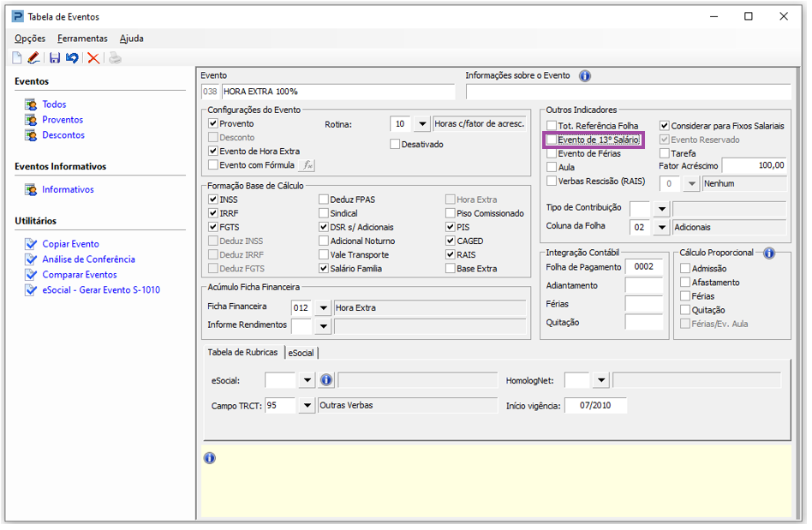Expand the Ficha Financeira dropdown
Screen dimensions: 812x530
(x=323, y=307)
